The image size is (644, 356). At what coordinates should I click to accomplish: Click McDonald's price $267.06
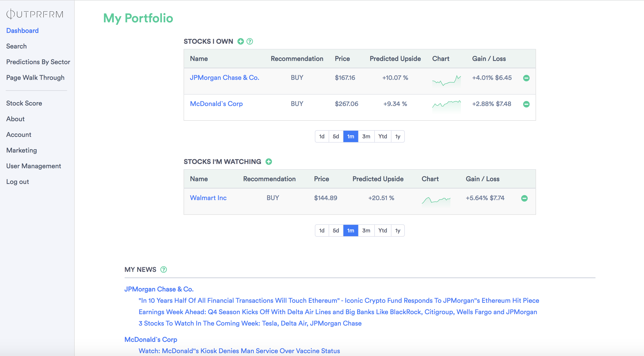pyautogui.click(x=346, y=104)
